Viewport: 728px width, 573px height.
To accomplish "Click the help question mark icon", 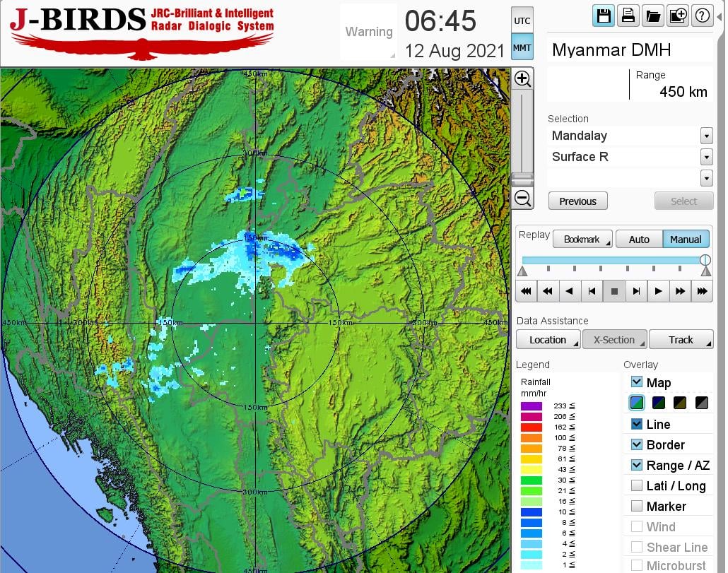I will [x=702, y=16].
